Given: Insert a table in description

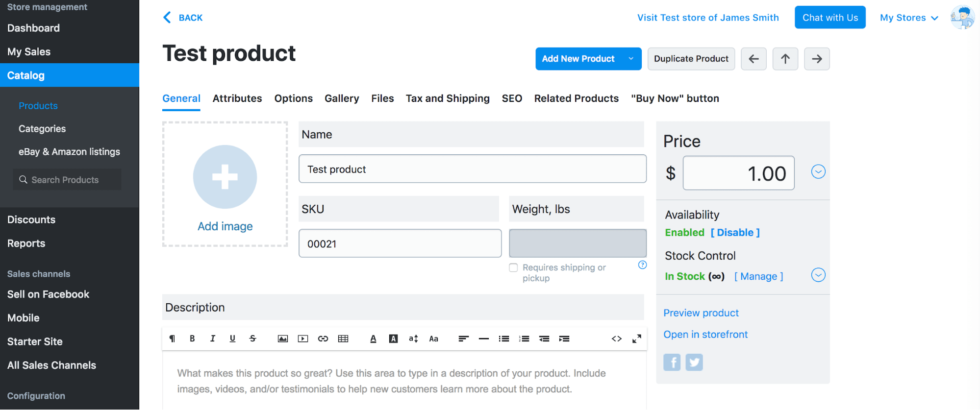Looking at the screenshot, I should tap(343, 338).
